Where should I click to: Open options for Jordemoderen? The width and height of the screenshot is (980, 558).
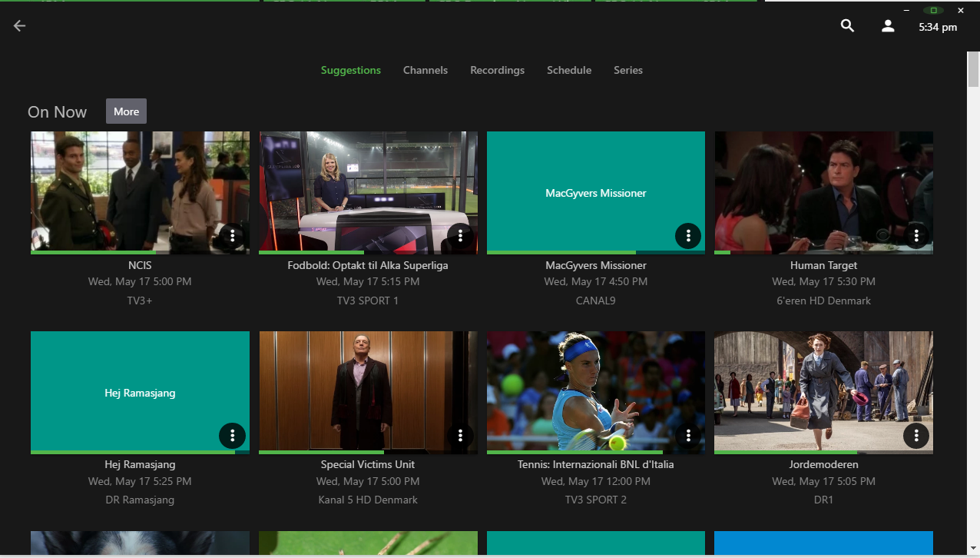click(916, 436)
